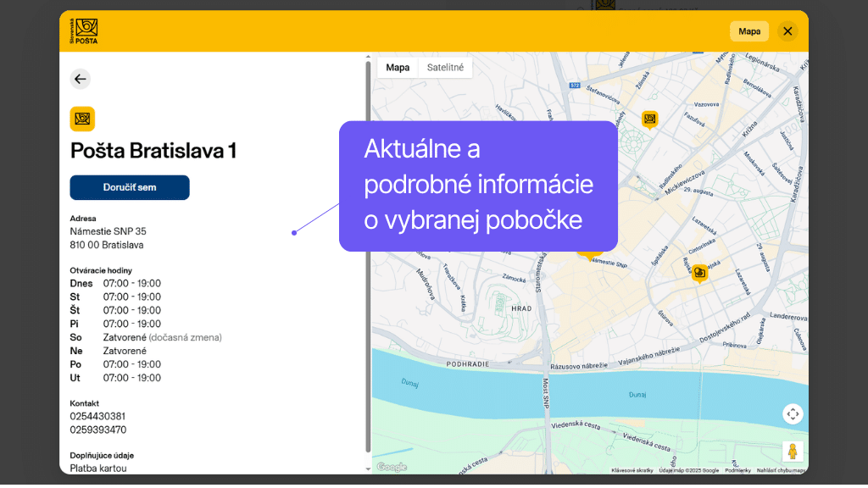Click the Most SNP label on map
The image size is (868, 488).
tap(546, 393)
